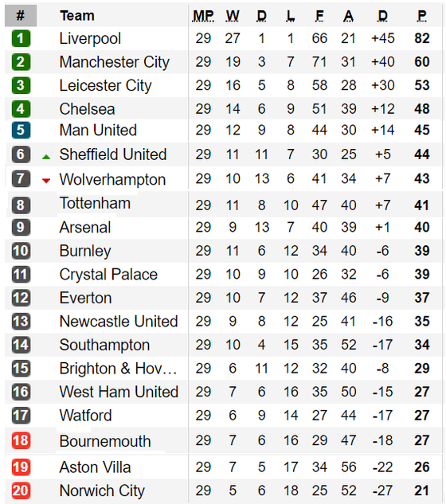Click the red position 18 badge
The width and height of the screenshot is (446, 504).
click(x=21, y=440)
